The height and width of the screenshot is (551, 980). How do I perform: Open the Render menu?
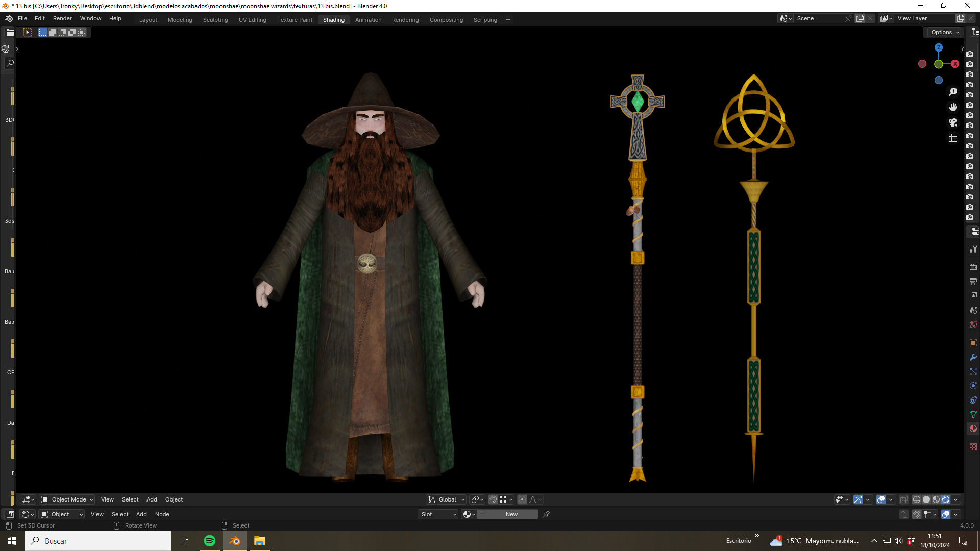(62, 18)
